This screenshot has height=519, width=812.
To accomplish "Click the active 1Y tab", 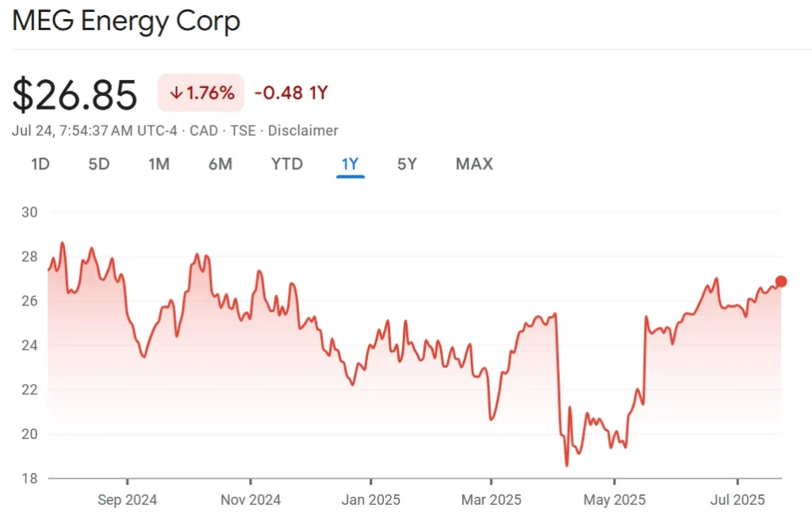I will pos(350,164).
